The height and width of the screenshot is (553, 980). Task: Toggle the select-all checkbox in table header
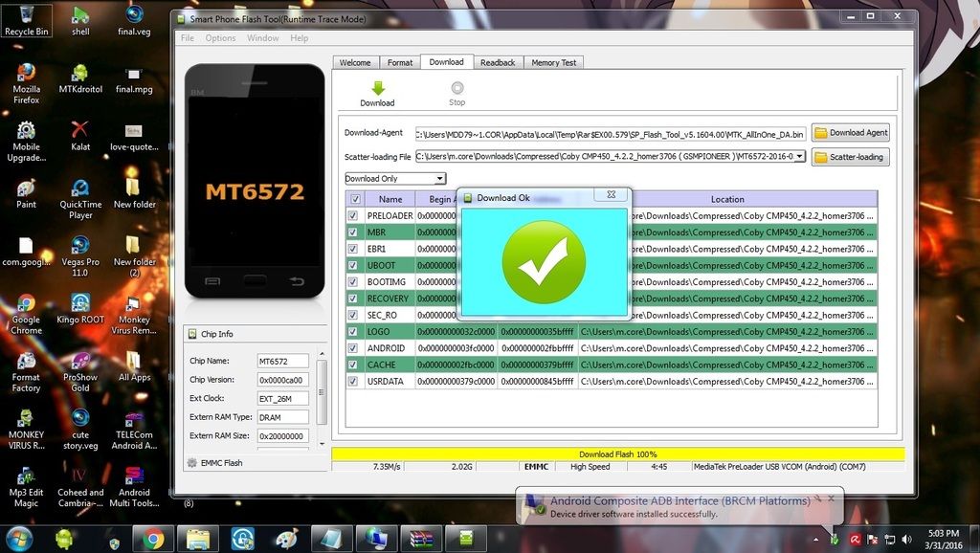(355, 199)
